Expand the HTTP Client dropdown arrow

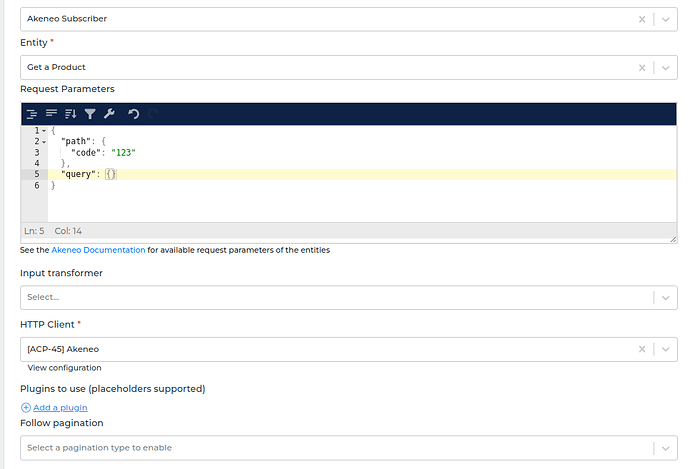(665, 349)
